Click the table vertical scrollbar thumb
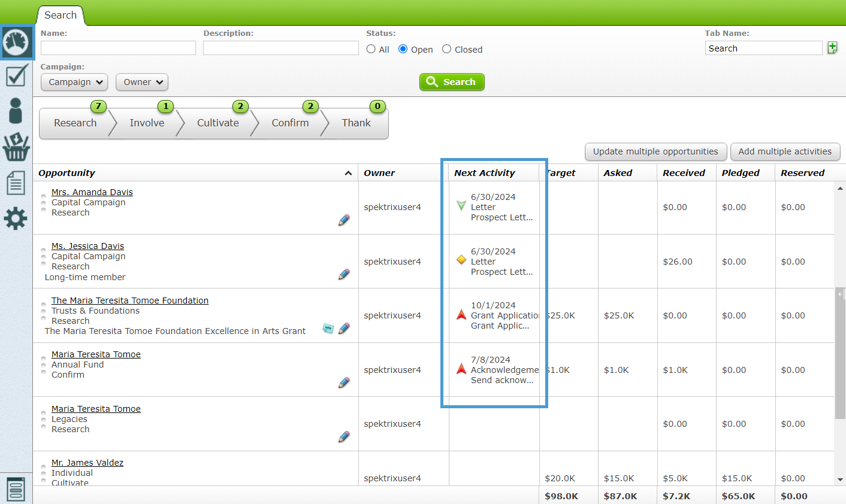The height and width of the screenshot is (504, 846). pos(840,353)
